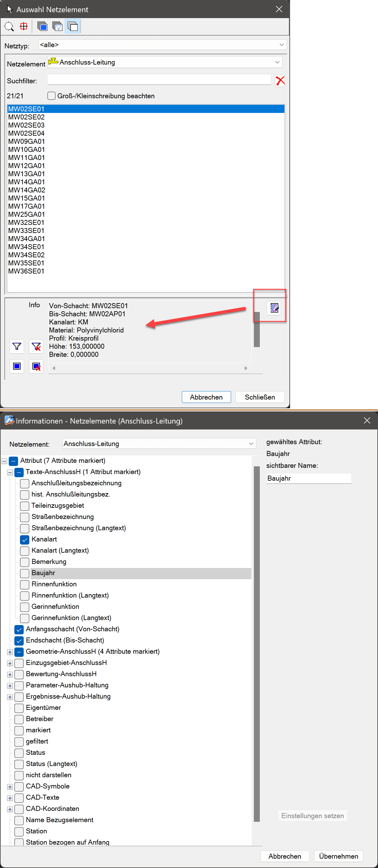Viewport: 378px width, 868px height.
Task: Click the blue square mark element icon
Action: (17, 366)
